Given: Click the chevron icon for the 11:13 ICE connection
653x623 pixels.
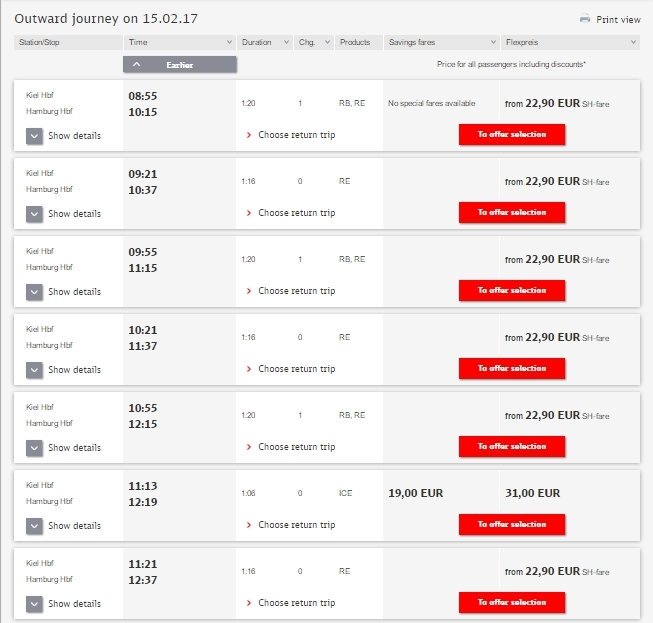Looking at the screenshot, I should click(x=35, y=525).
